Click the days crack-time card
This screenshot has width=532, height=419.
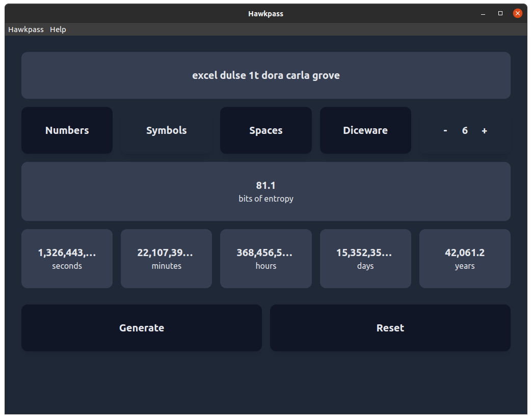click(x=365, y=259)
